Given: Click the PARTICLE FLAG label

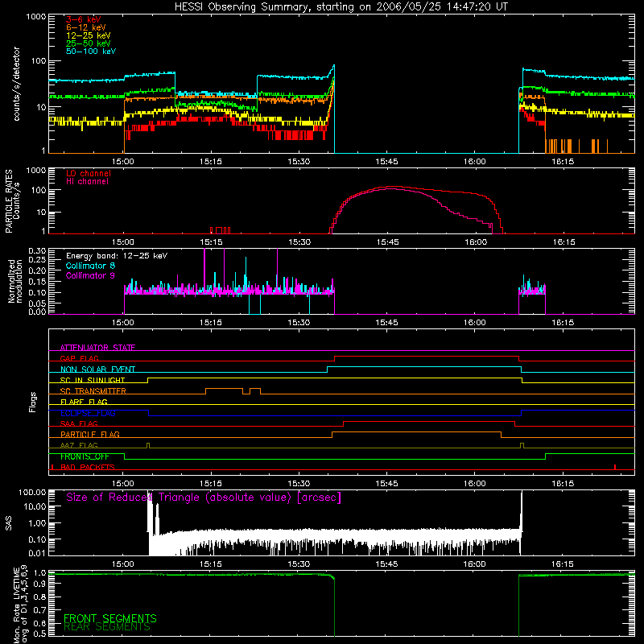Looking at the screenshot, I should click(90, 434).
